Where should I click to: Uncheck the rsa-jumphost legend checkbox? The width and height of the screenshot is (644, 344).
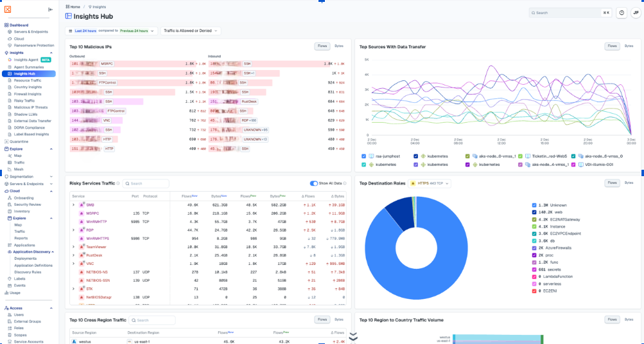(363, 156)
